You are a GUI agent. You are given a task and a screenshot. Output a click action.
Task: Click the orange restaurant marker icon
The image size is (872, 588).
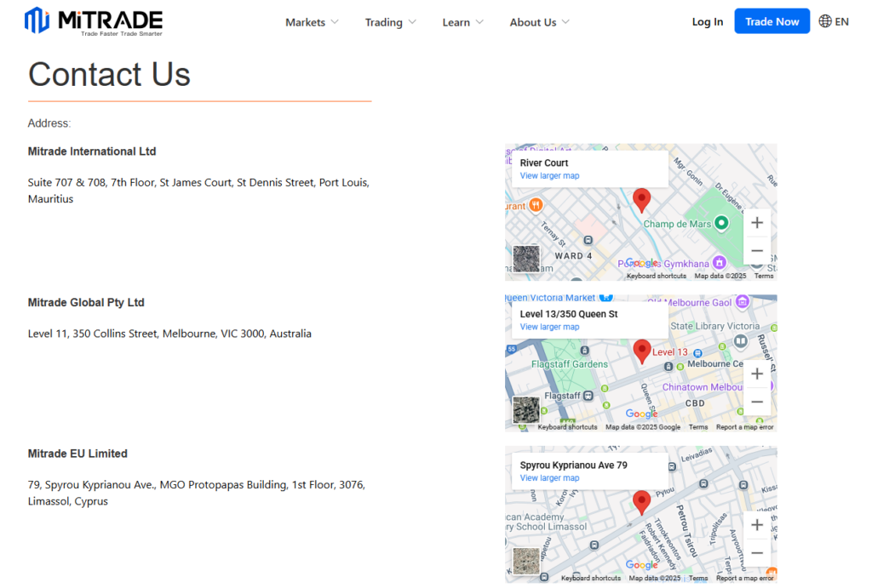point(536,205)
